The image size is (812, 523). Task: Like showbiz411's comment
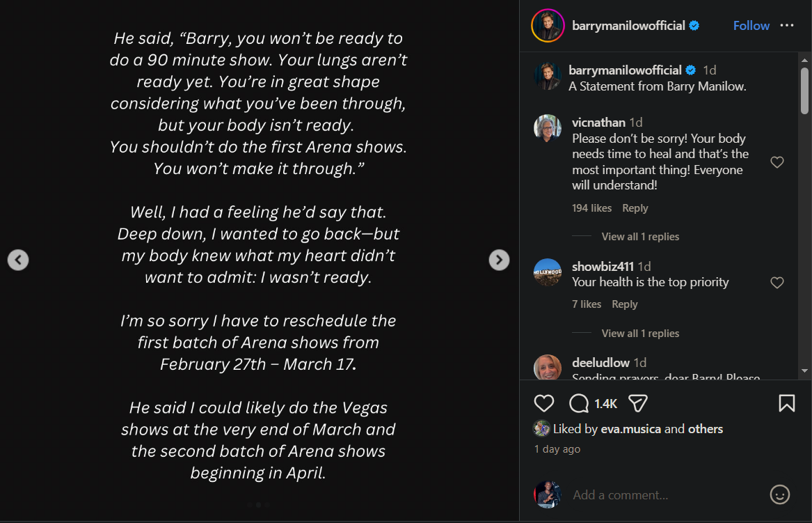click(777, 283)
